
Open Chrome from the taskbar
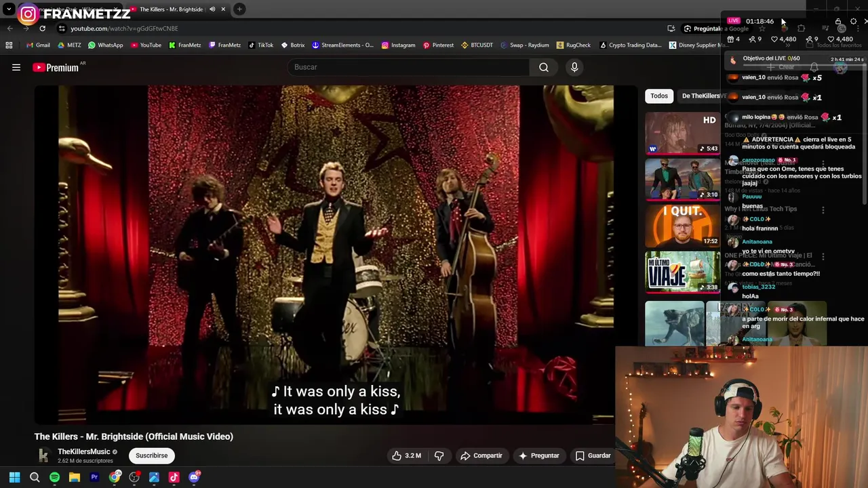(x=115, y=477)
